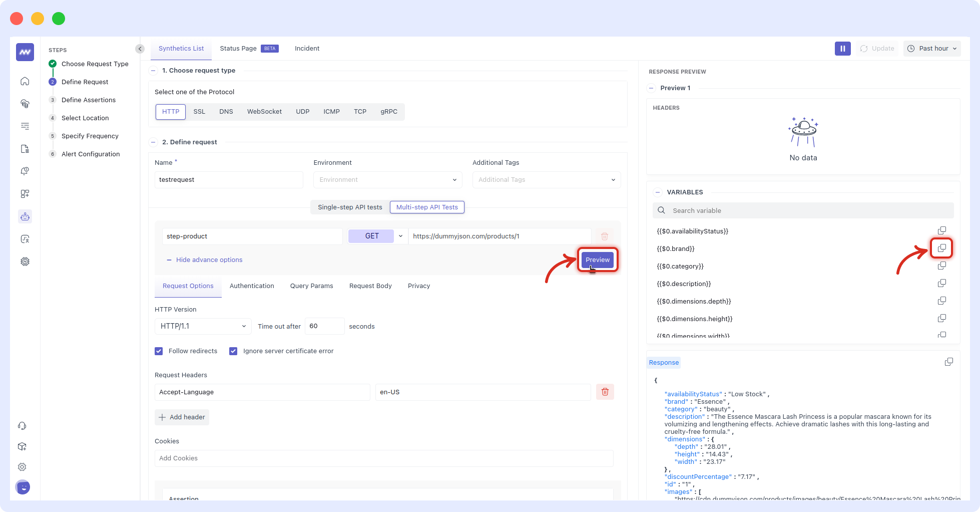
Task: Copy the {{$0.brand}} variable
Action: point(941,247)
